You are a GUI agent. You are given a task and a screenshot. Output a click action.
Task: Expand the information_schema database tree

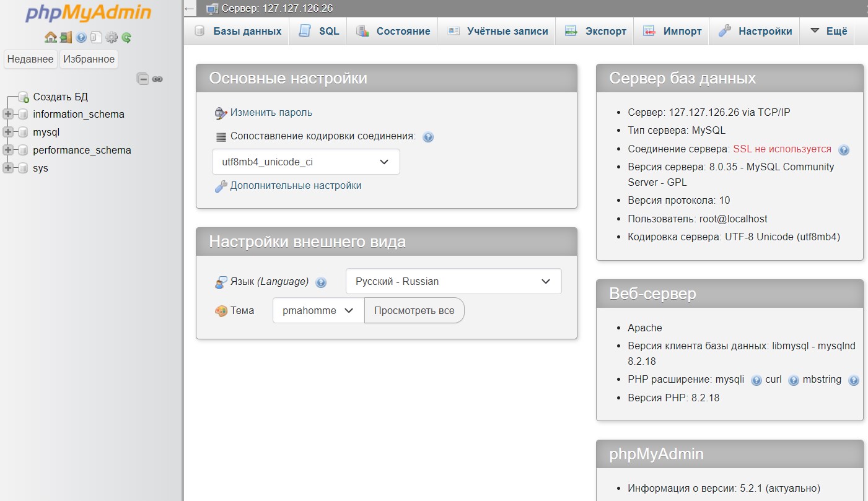tap(8, 114)
